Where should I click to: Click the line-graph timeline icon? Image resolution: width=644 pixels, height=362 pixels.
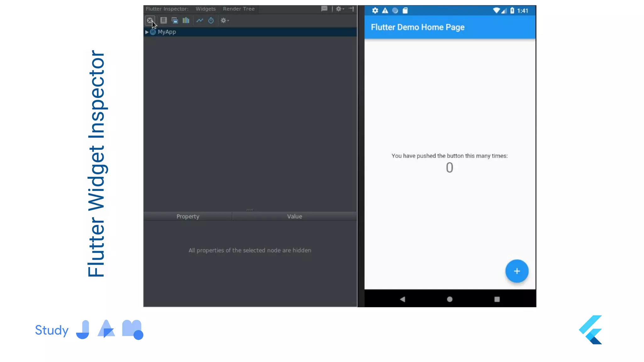[200, 20]
